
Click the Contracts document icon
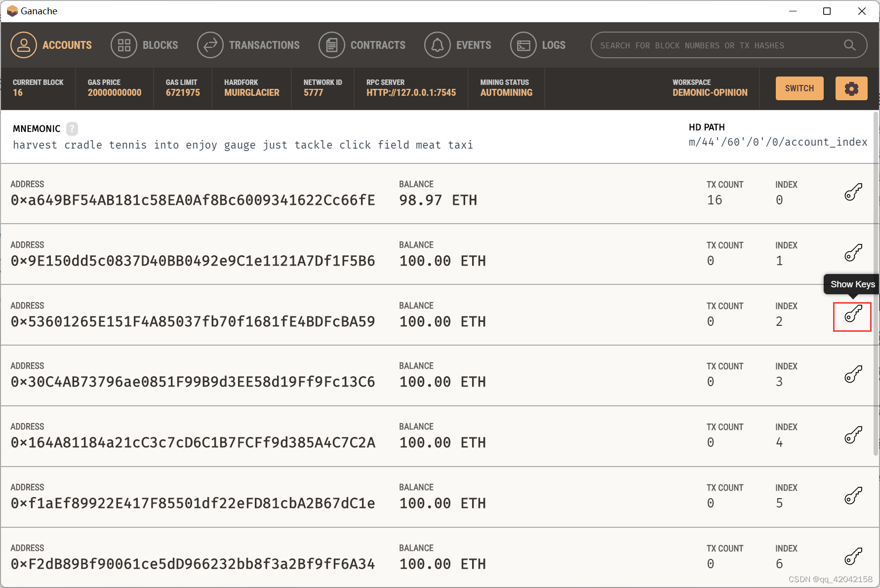tap(332, 45)
